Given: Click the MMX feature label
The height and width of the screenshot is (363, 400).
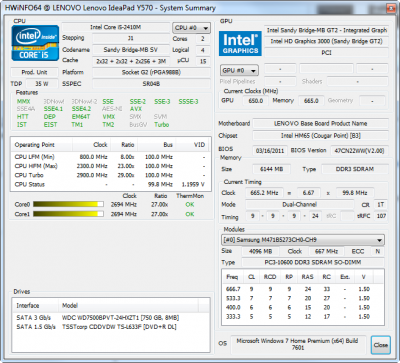Looking at the screenshot, I should [23, 101].
